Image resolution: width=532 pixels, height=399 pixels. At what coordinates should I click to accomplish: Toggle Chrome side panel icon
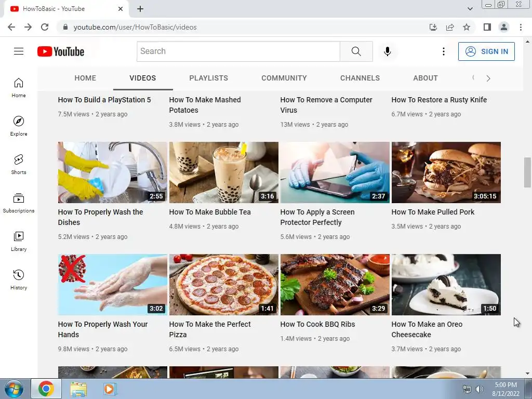487,27
